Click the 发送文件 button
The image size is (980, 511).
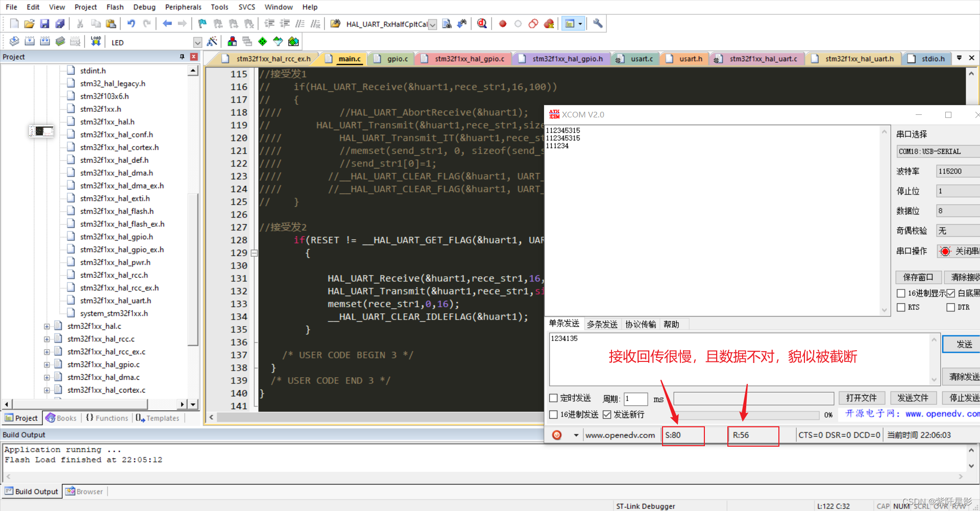click(x=913, y=398)
